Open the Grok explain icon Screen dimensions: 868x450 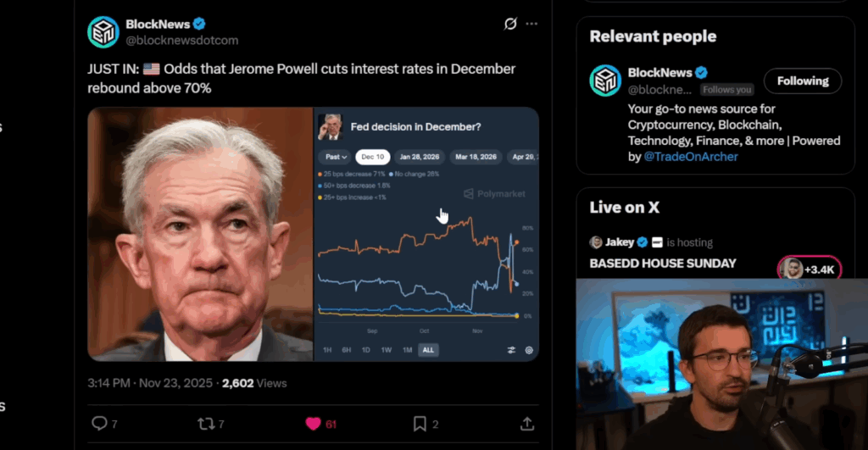tap(509, 24)
